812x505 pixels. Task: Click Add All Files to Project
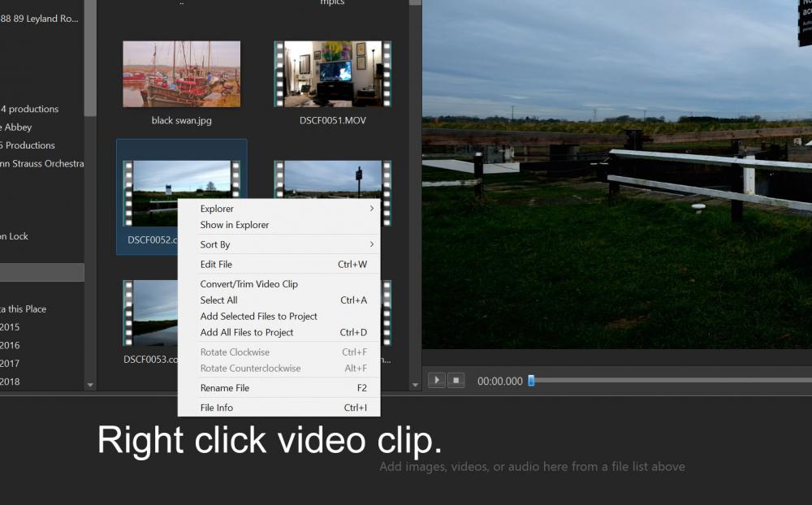247,333
